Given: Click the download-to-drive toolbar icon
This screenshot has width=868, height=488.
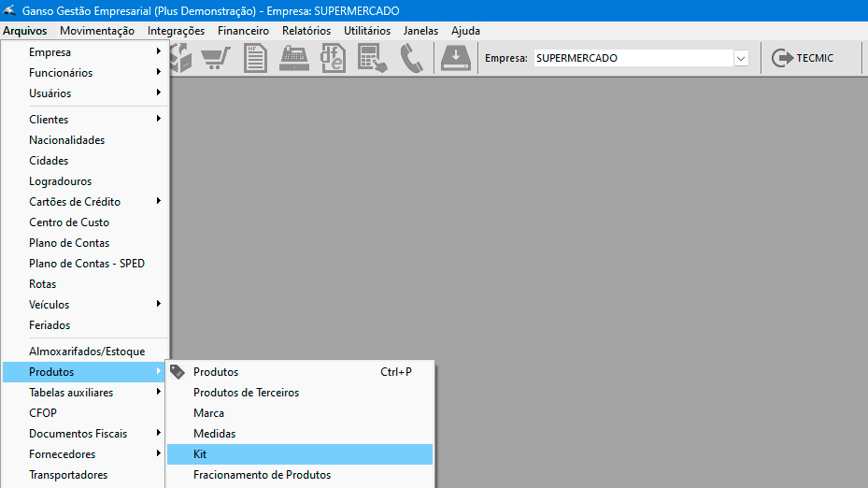Looking at the screenshot, I should (456, 58).
